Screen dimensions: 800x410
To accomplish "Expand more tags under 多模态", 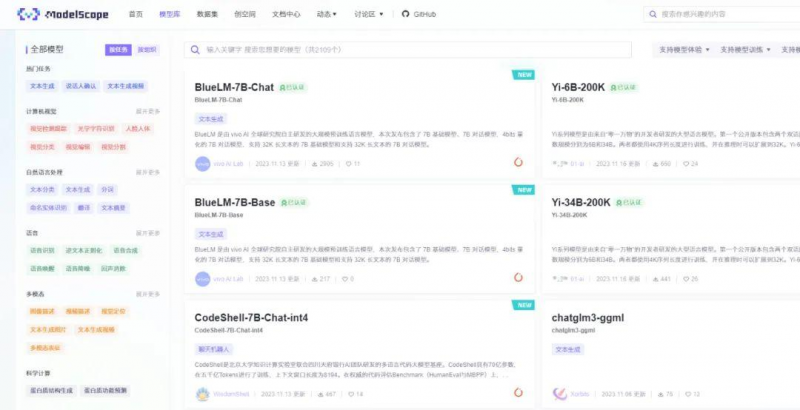I will [148, 294].
